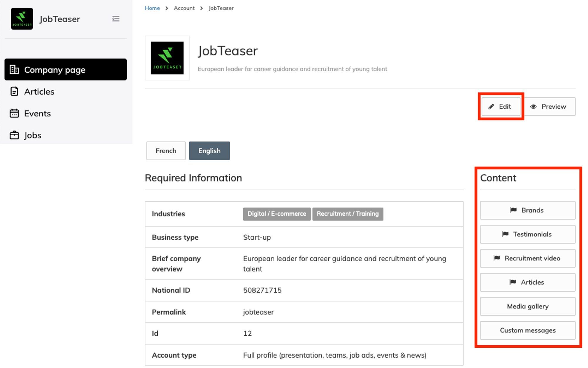Screen dimensions: 588x368
Task: Open the Custom messages section
Action: point(527,330)
